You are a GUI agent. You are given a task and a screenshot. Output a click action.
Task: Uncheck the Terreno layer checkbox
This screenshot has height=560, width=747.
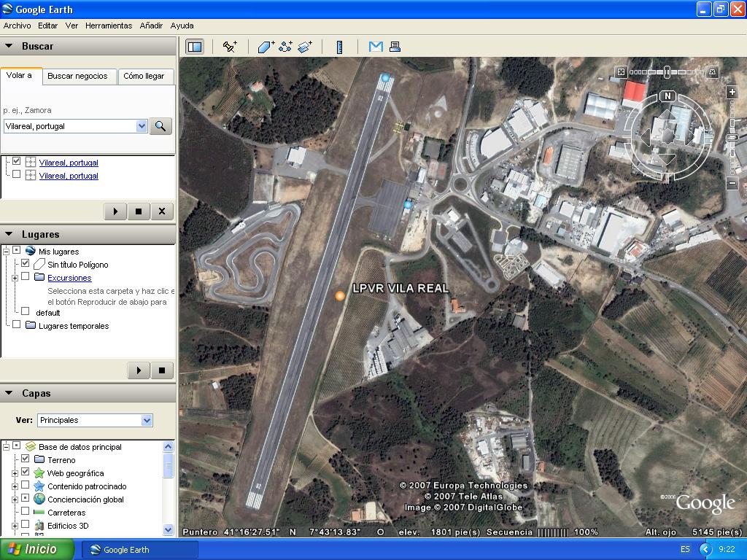(26, 459)
